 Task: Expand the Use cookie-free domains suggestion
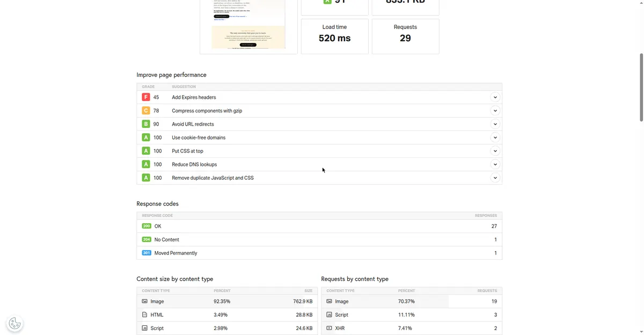(495, 137)
